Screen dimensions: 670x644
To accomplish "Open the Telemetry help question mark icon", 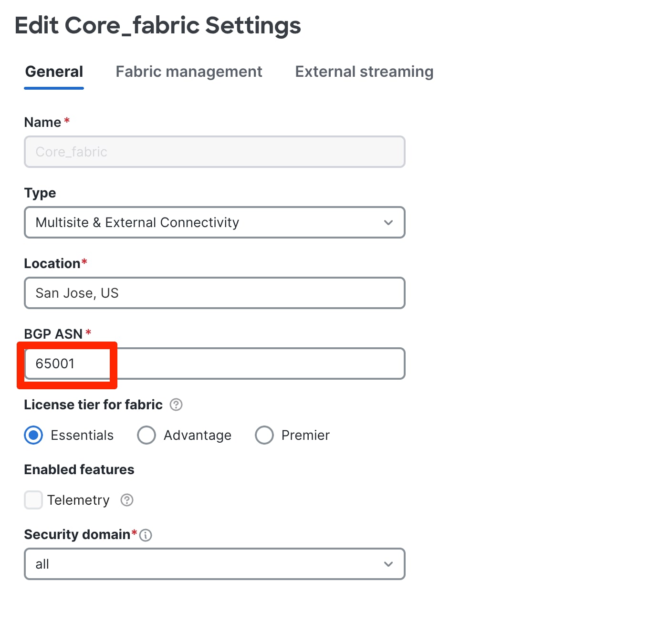I will (127, 500).
